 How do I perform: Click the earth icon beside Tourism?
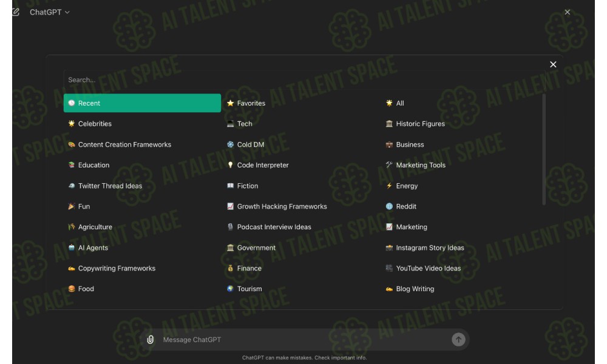pyautogui.click(x=230, y=289)
